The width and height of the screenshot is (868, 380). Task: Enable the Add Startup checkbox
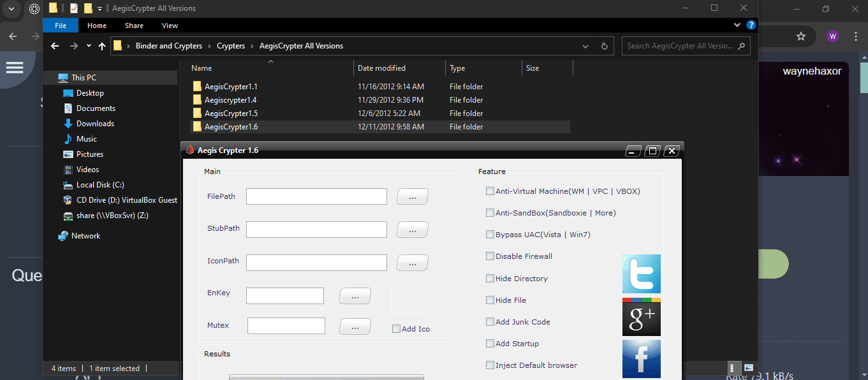pos(490,343)
